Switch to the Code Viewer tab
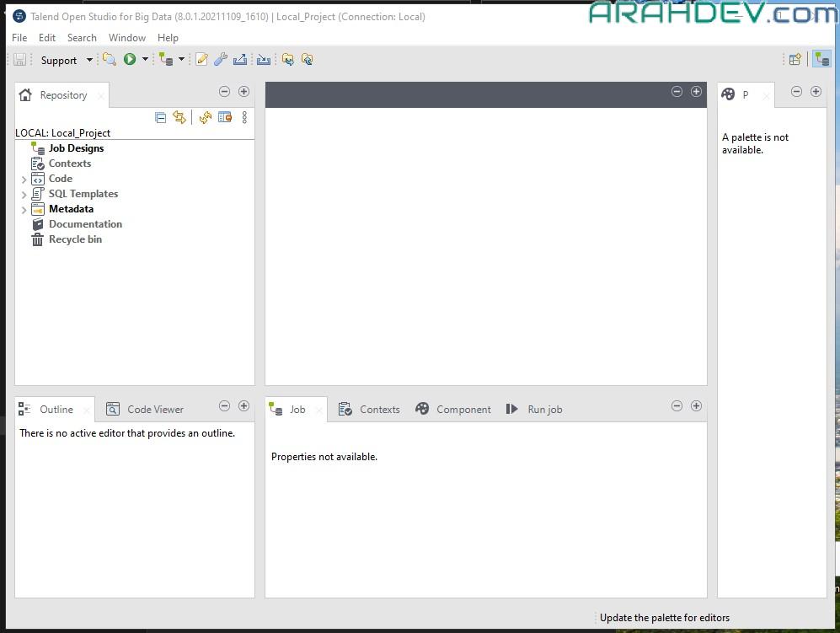 (x=146, y=410)
